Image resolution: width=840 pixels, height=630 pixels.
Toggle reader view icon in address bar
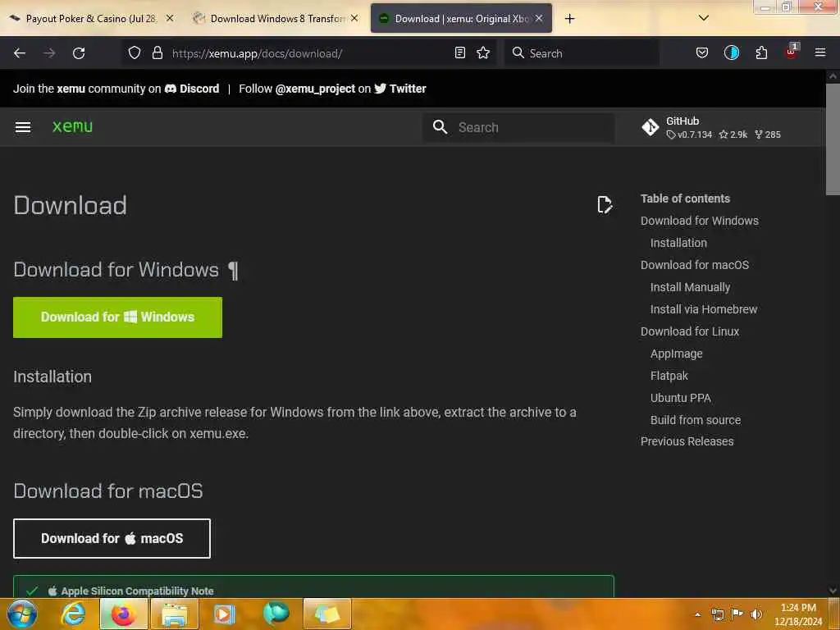click(459, 53)
